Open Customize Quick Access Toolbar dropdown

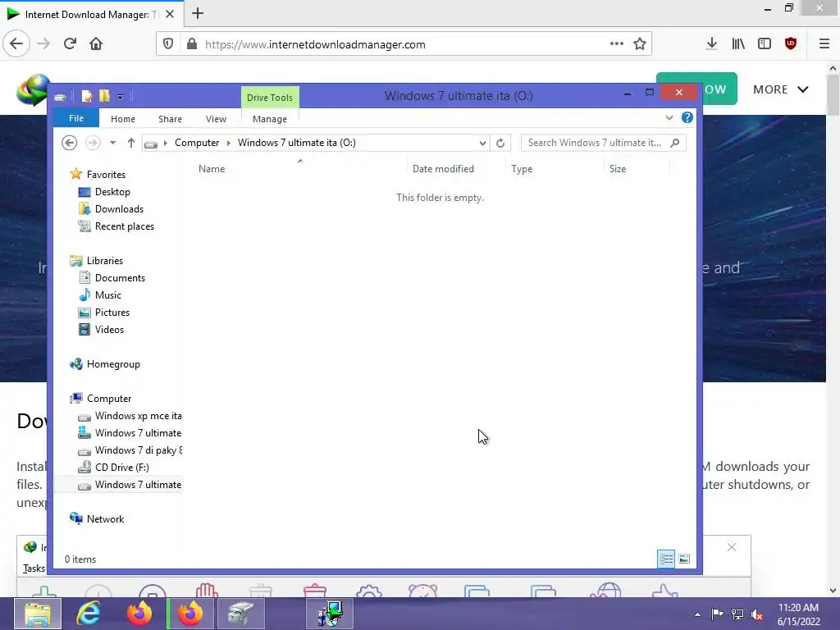coord(120,97)
